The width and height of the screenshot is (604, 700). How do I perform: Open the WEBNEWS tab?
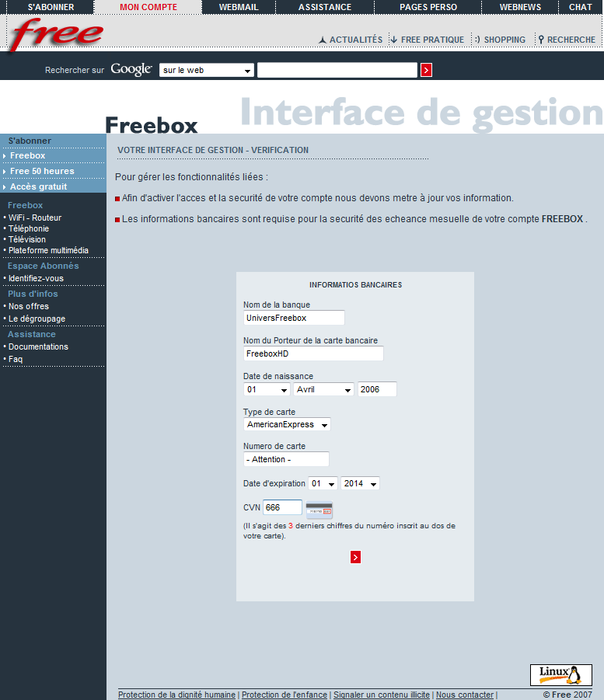520,7
